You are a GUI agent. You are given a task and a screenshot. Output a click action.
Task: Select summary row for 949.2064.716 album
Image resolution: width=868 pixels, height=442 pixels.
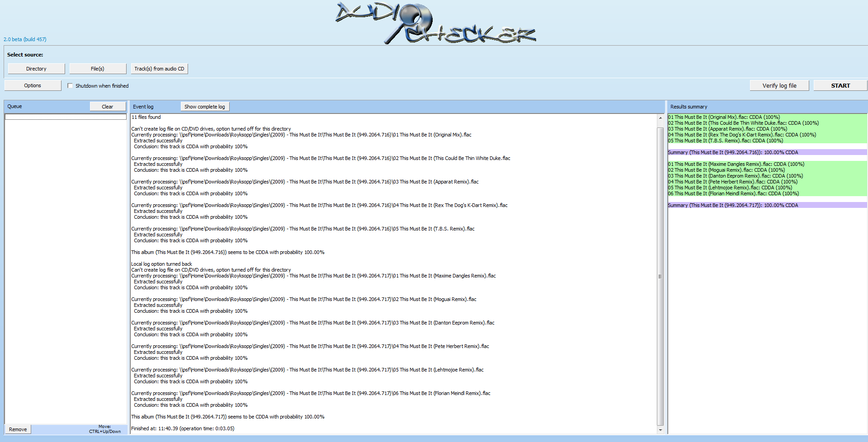(733, 152)
